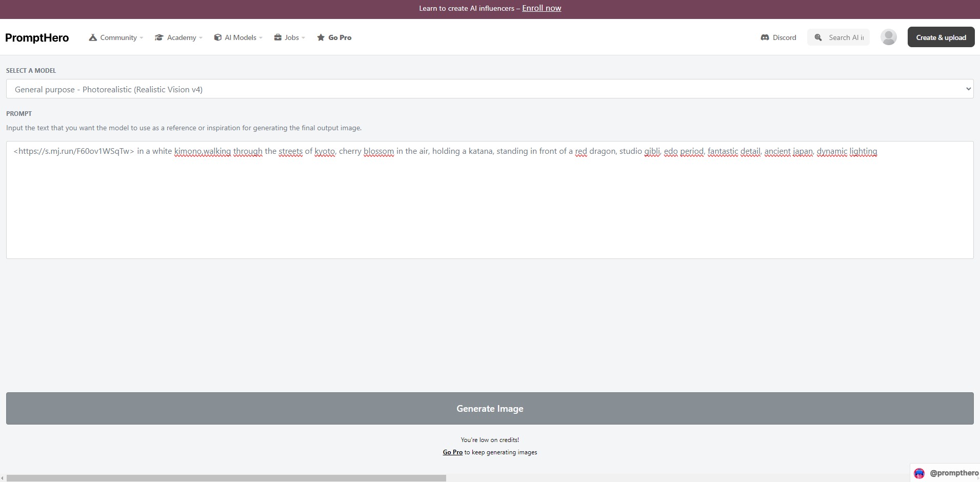Open the Select a Model dropdown
The width and height of the screenshot is (980, 482).
(490, 89)
